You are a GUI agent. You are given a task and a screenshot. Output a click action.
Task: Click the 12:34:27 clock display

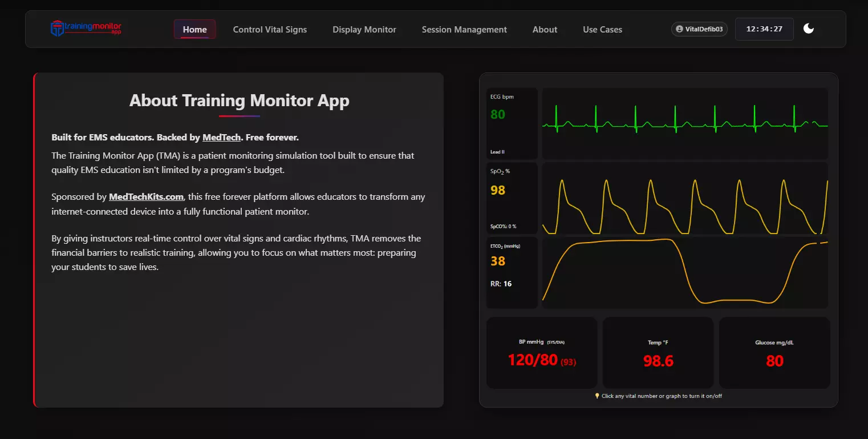click(764, 29)
